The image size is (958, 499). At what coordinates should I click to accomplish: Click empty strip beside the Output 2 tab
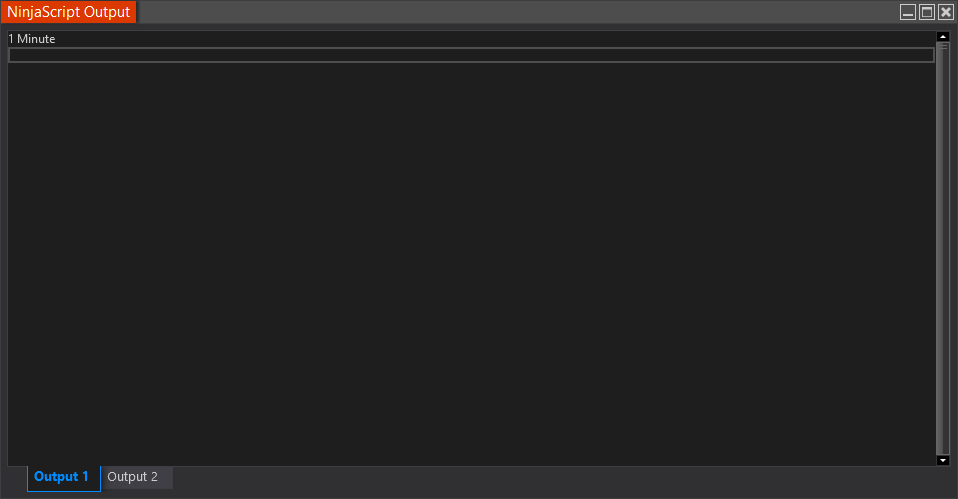(562, 478)
